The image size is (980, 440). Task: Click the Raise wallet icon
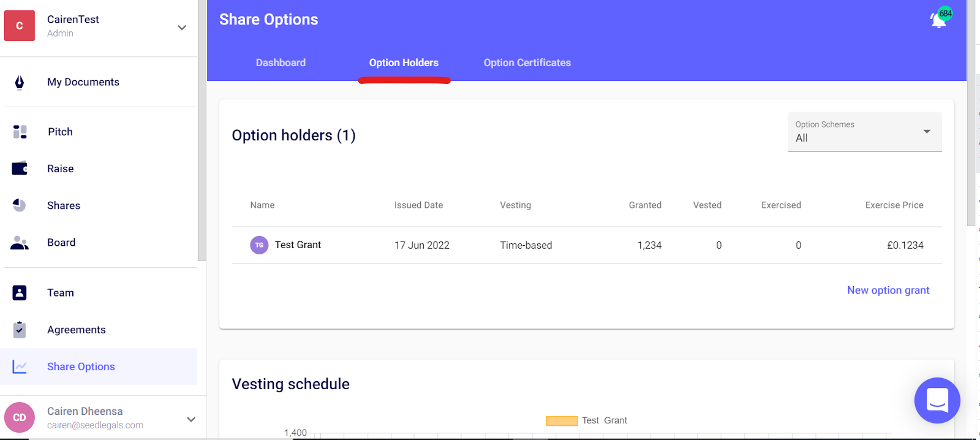[20, 169]
